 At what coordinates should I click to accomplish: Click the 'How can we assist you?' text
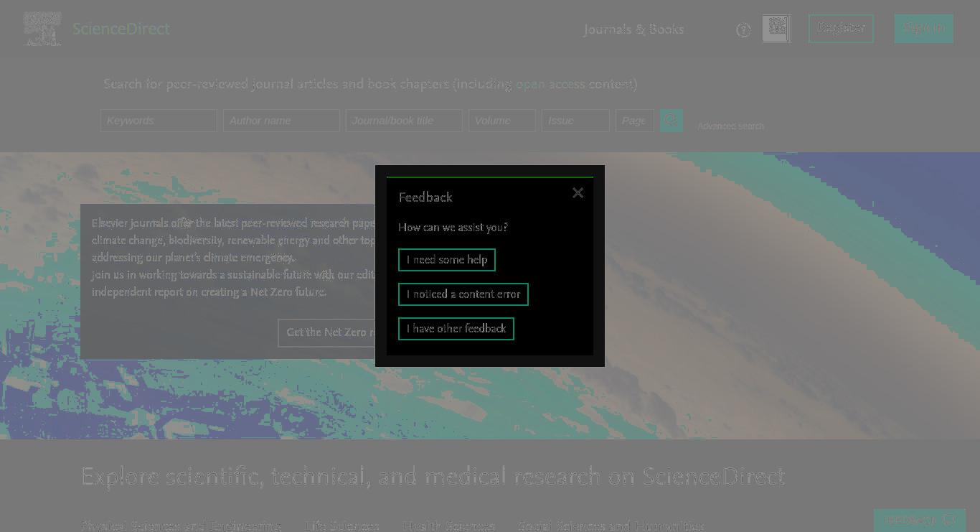[x=453, y=228]
